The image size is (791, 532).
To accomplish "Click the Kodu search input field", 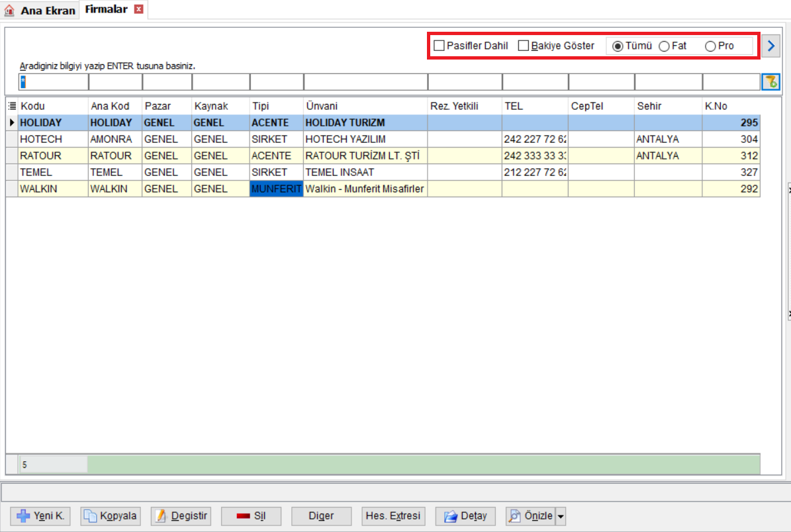I will click(54, 81).
